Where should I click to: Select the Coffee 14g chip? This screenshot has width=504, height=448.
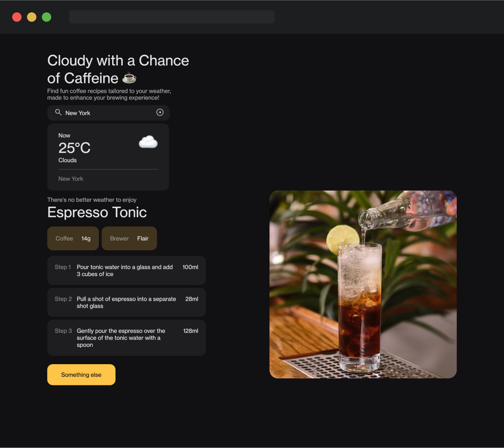[x=73, y=238]
